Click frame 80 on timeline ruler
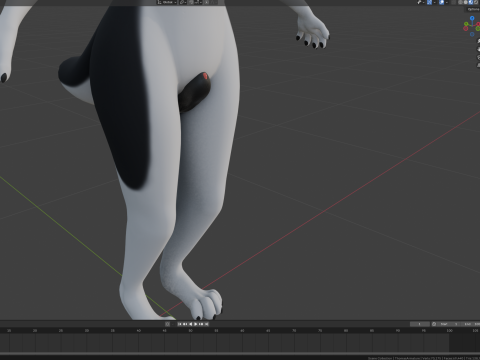Screen dimensions: 480x360 coord(346,331)
